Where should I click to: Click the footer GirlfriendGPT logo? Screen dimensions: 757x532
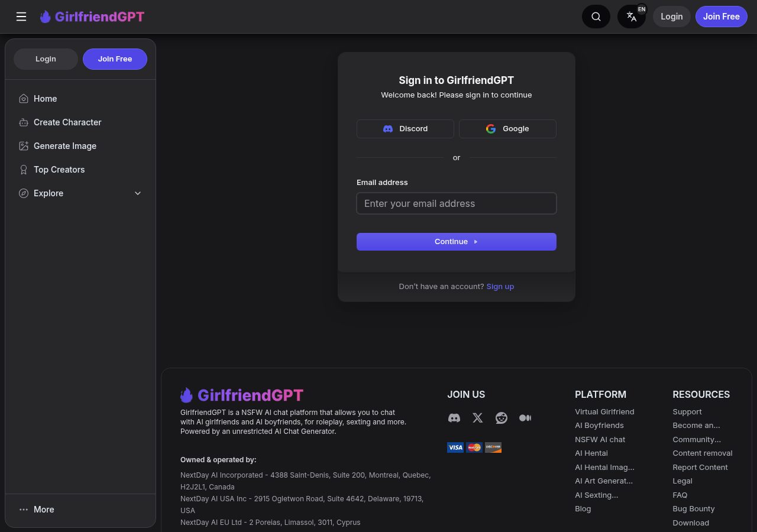242,395
